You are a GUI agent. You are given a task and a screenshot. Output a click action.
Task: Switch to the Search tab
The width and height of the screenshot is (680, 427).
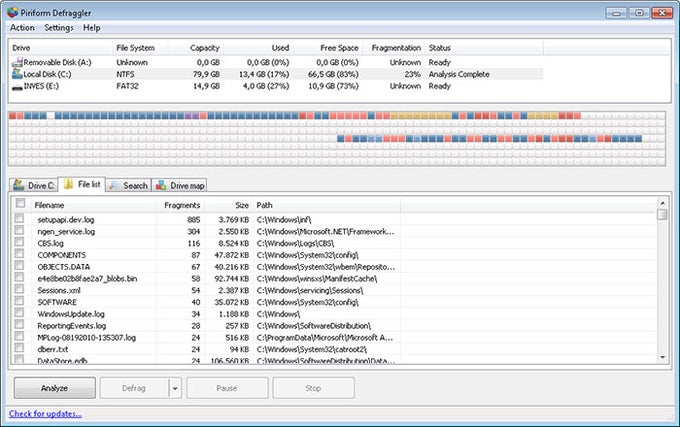tap(128, 186)
